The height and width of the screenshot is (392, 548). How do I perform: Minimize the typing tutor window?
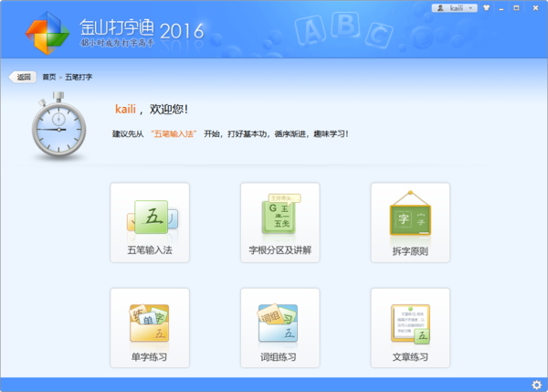(x=502, y=8)
